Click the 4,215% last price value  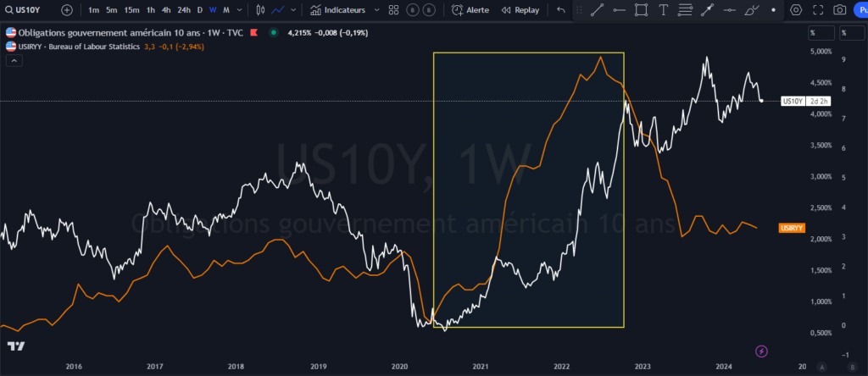click(x=301, y=33)
